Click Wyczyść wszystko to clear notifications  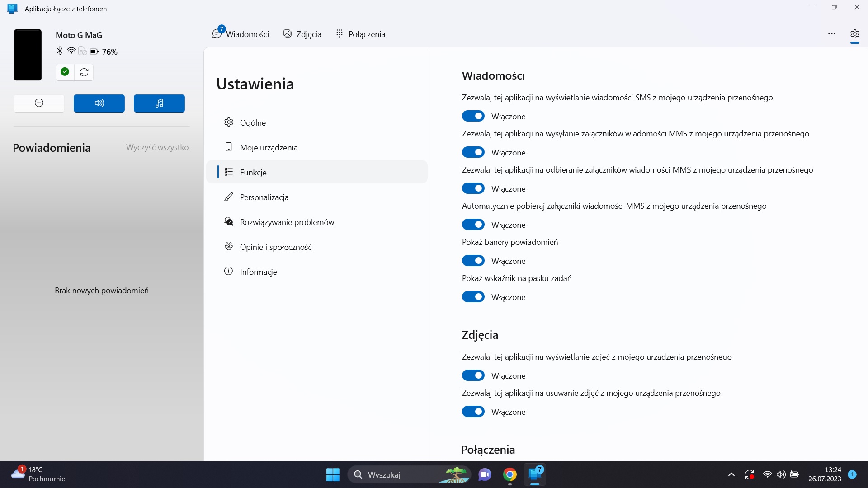[157, 147]
